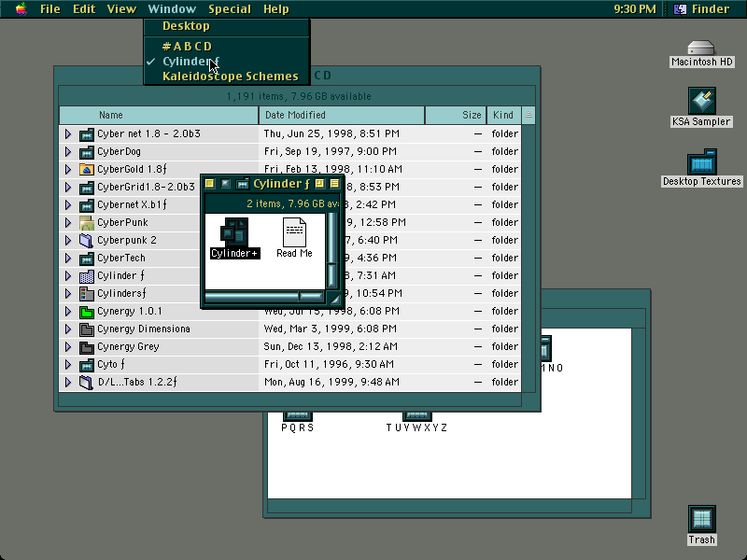Click the Cyber net 1.8 - 2.0b3 folder icon
747x560 pixels.
coord(86,134)
